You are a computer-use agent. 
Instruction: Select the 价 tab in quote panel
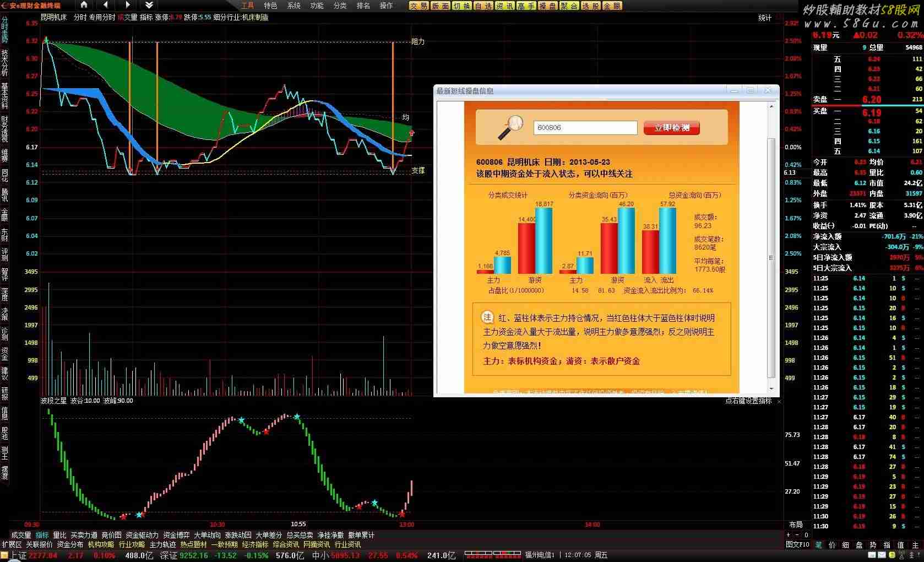(832, 545)
